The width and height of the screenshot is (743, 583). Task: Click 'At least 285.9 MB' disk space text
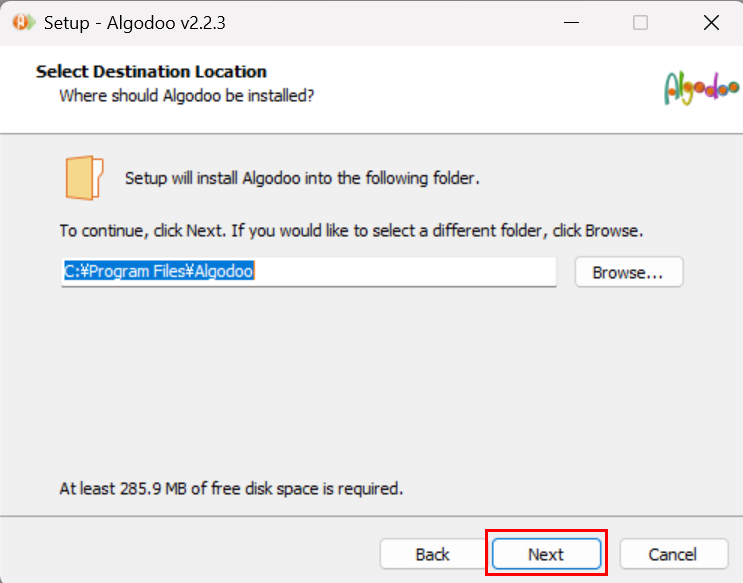point(231,489)
